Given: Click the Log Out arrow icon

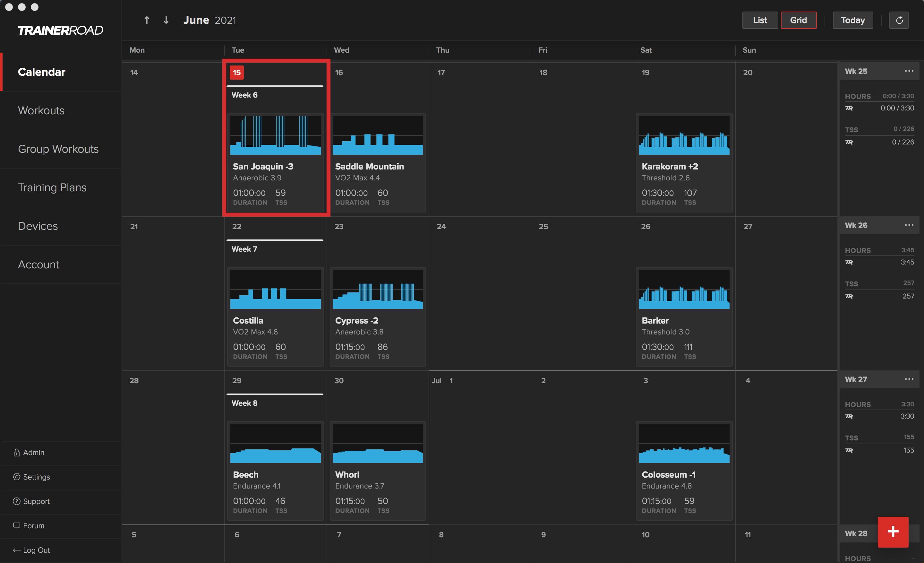Looking at the screenshot, I should (16, 550).
